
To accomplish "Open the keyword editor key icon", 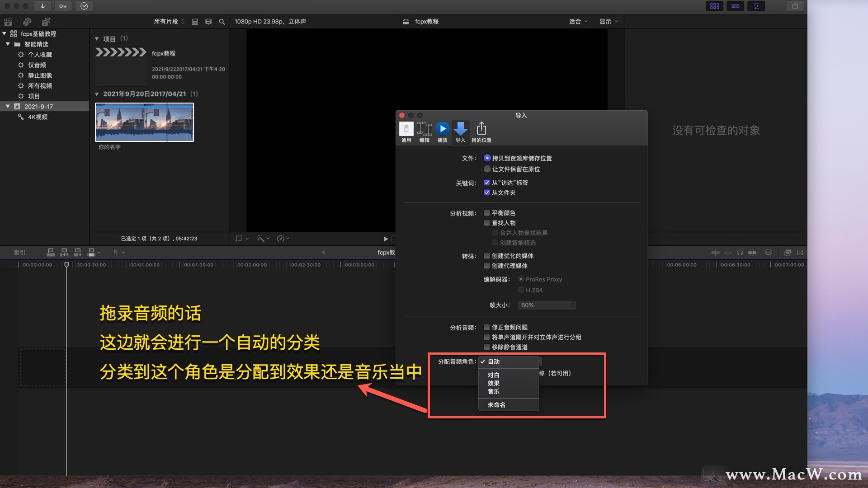I will (63, 6).
